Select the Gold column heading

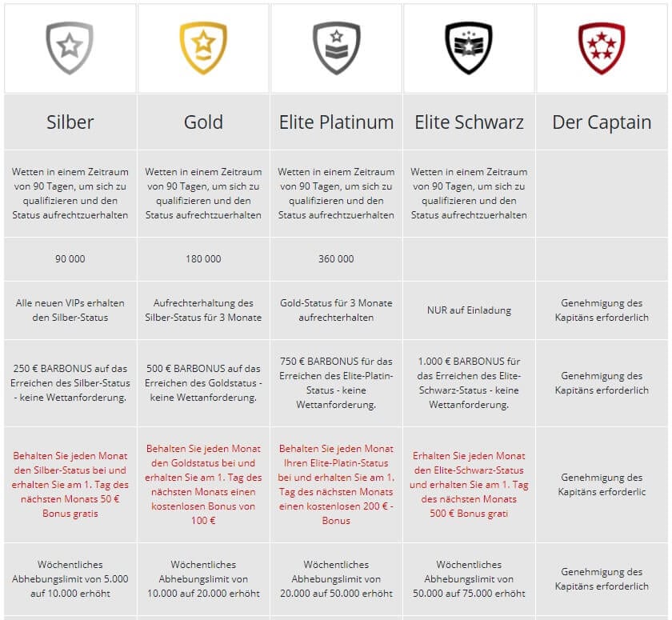tap(203, 122)
